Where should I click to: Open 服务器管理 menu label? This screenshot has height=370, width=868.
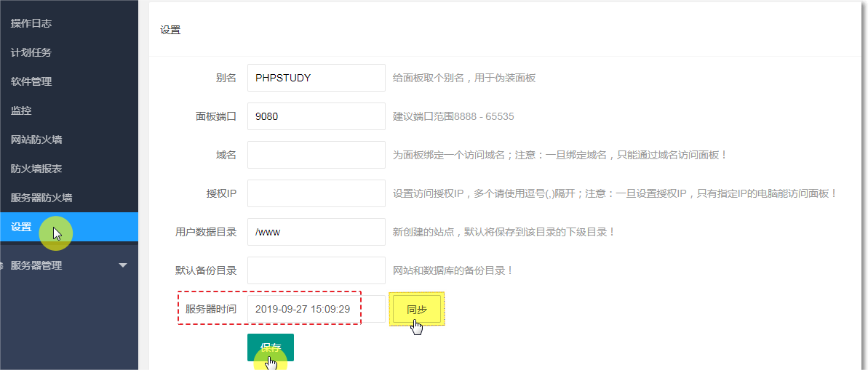click(x=36, y=265)
